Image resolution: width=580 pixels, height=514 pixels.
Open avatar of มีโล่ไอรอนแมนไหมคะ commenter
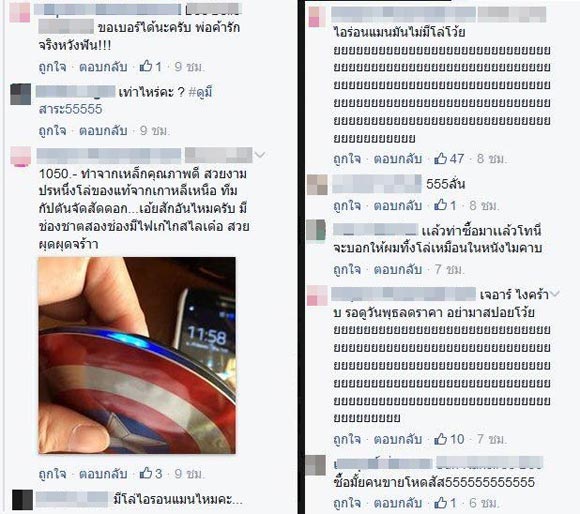pyautogui.click(x=23, y=500)
